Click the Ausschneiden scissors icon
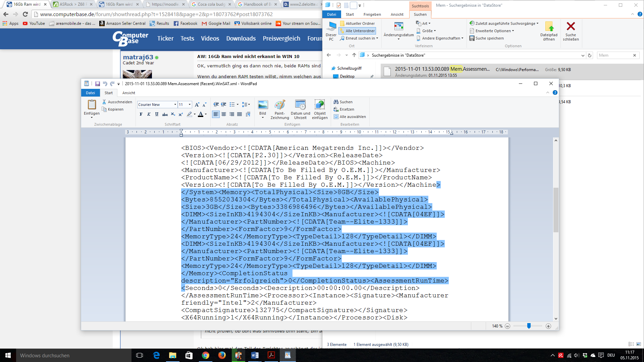 (104, 102)
